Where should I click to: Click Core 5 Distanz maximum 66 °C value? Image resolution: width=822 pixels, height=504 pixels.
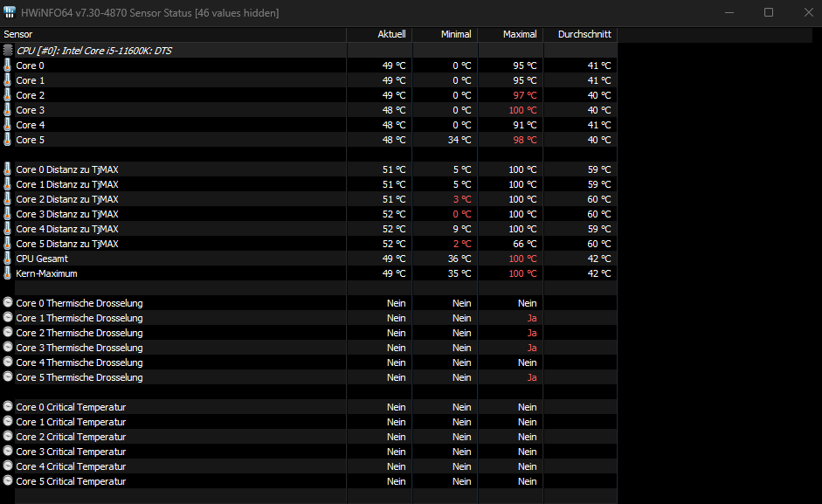point(525,244)
